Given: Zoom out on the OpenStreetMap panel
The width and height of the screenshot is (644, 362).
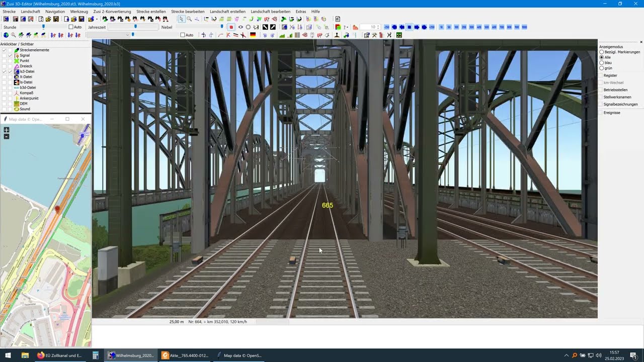Looking at the screenshot, I should [7, 136].
